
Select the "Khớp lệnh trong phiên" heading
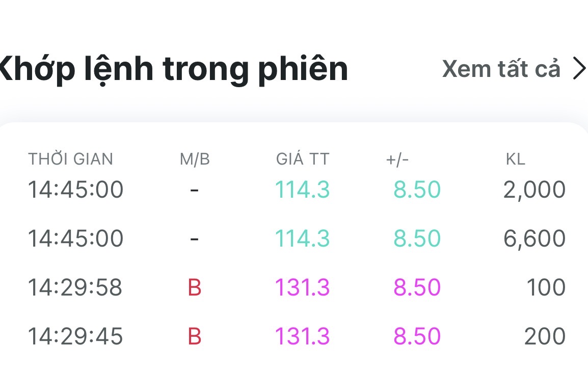[173, 69]
